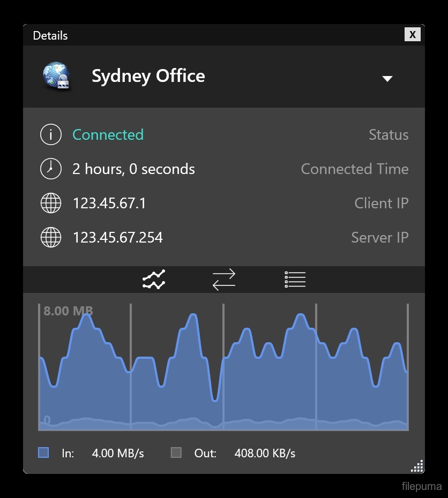Click the Sydney Office globe lock icon
The width and height of the screenshot is (448, 498).
point(57,76)
